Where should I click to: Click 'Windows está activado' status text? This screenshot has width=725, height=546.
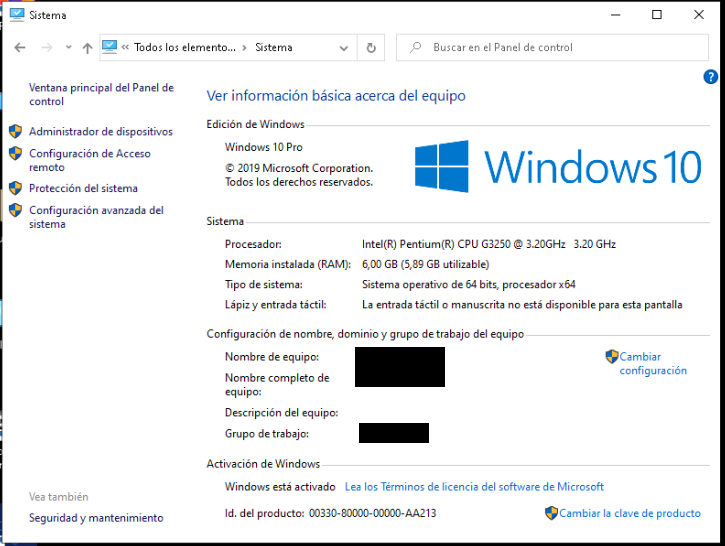(x=280, y=487)
